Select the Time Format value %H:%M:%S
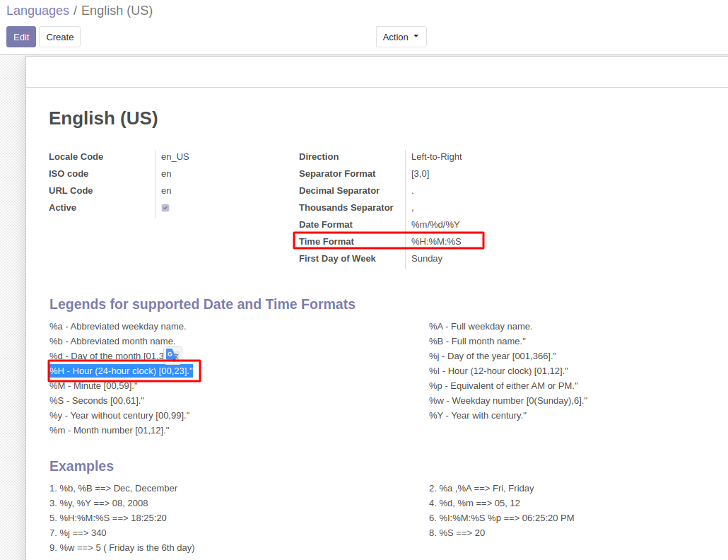 tap(436, 241)
